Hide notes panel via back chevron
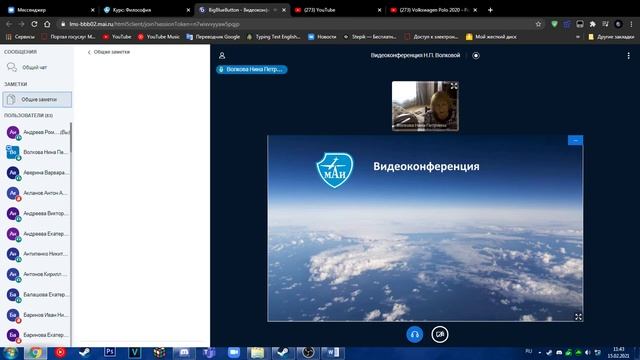Image resolution: width=640 pixels, height=360 pixels. point(89,52)
